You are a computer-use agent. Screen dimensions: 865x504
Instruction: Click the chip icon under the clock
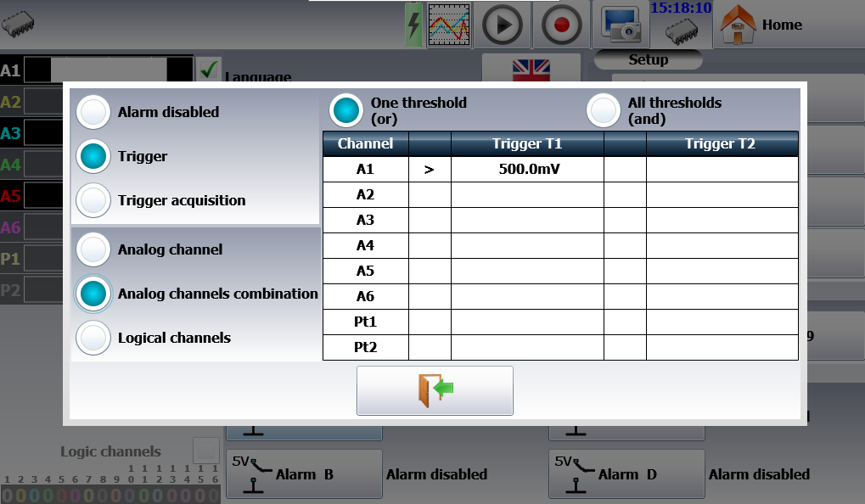[x=682, y=31]
